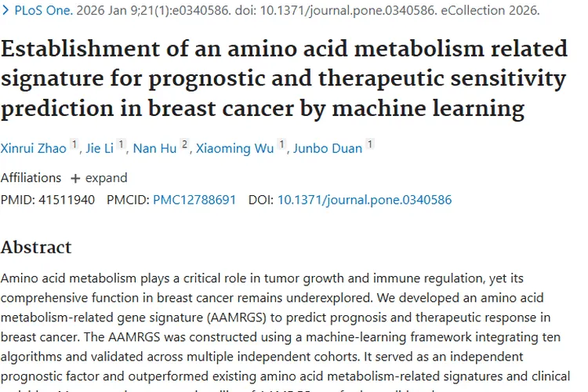
Task: Open author Xinrui Zhao's link
Action: [34, 147]
